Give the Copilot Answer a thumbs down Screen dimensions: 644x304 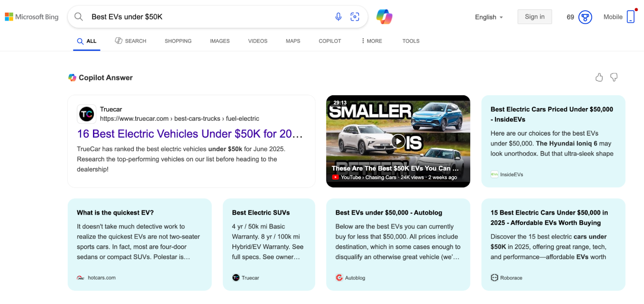(614, 77)
